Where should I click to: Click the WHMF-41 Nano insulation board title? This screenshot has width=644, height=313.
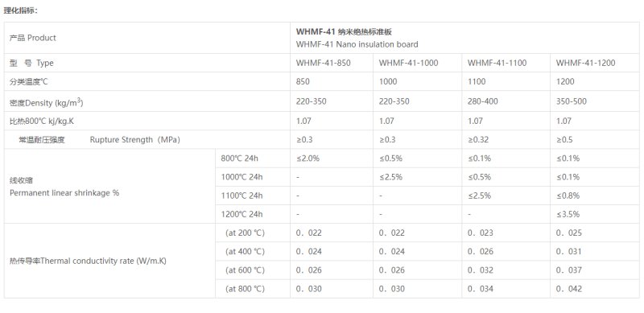[357, 44]
